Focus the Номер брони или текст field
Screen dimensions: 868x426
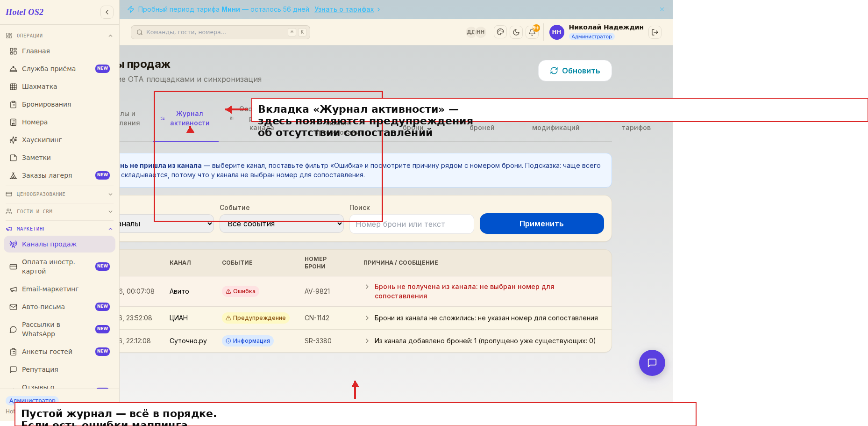point(412,224)
